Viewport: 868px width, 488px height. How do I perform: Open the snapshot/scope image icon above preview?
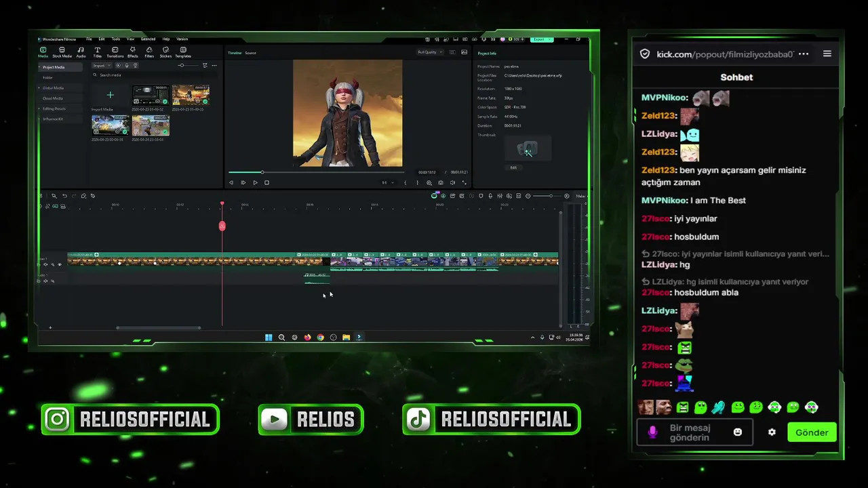[465, 52]
